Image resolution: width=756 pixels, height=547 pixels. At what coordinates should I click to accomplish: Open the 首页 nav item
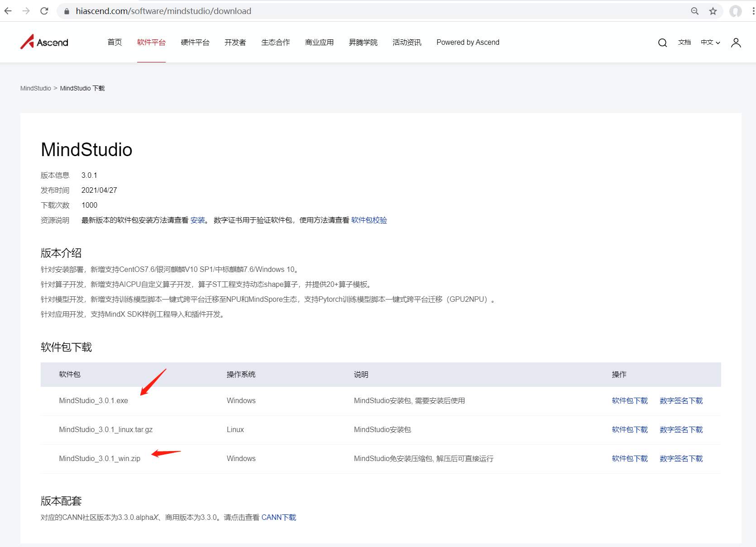pos(115,42)
